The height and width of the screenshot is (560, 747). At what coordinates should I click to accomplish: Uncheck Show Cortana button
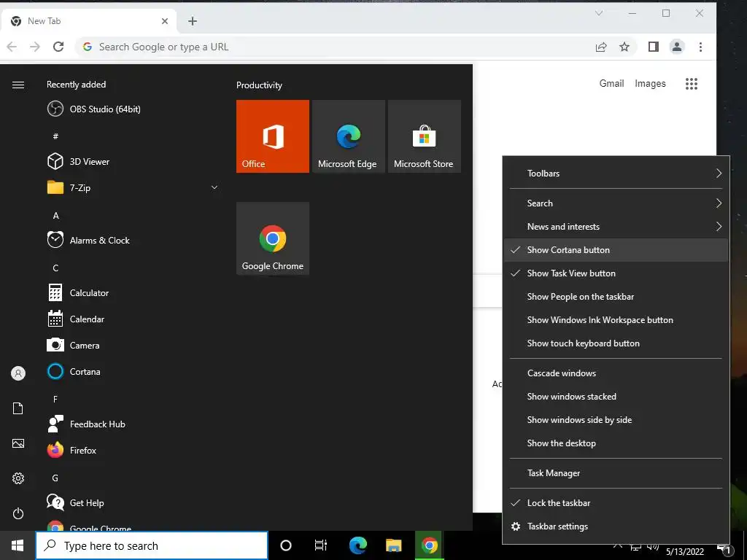(616, 250)
